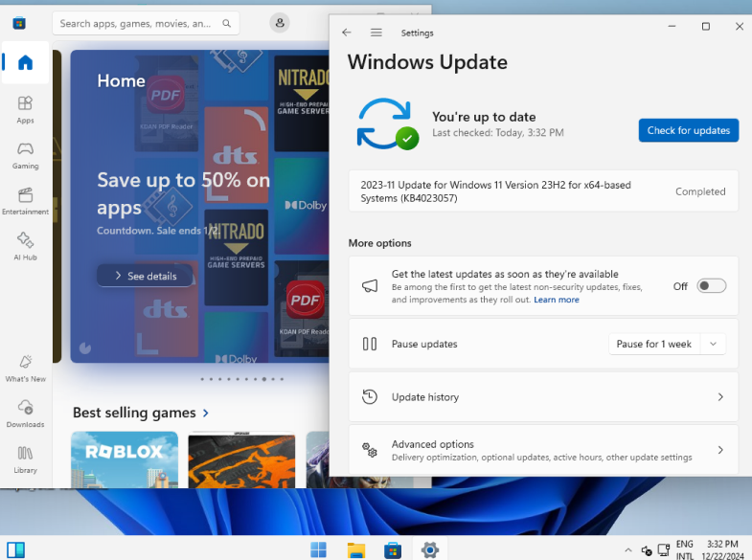Toggle Get the latest updates switch
The image size is (752, 560).
711,286
